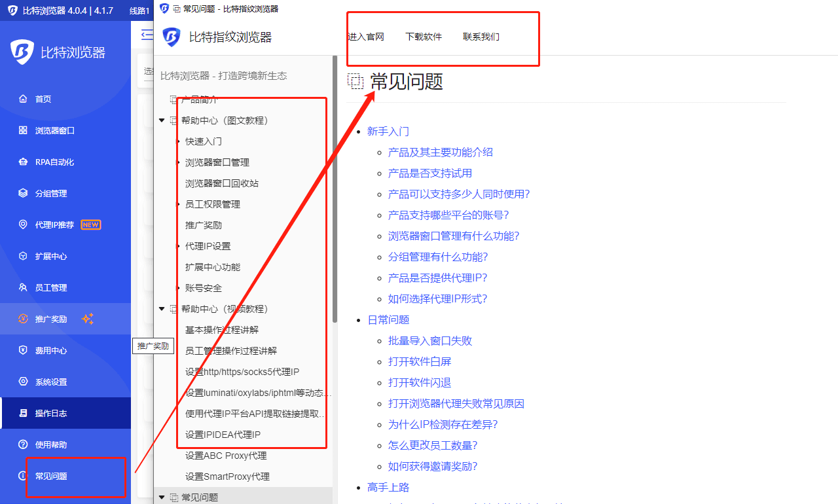Open the 产品是否支持试用 link
838x504 pixels.
429,173
